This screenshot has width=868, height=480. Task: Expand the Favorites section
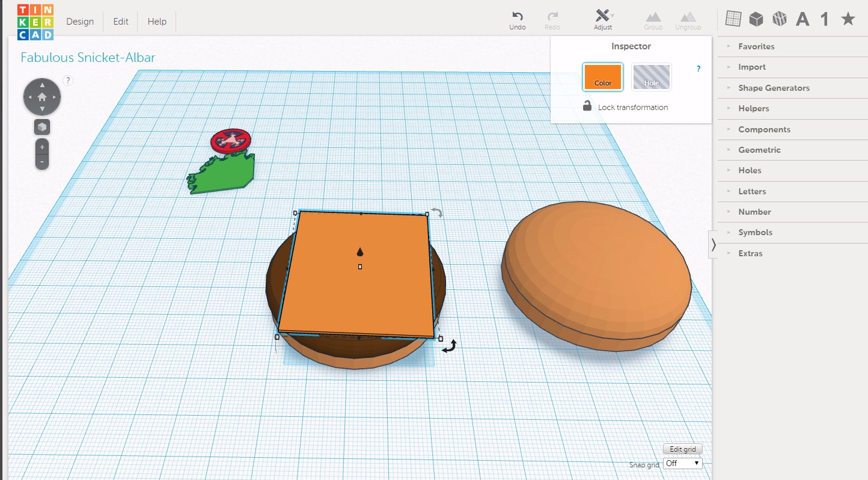[x=793, y=46]
